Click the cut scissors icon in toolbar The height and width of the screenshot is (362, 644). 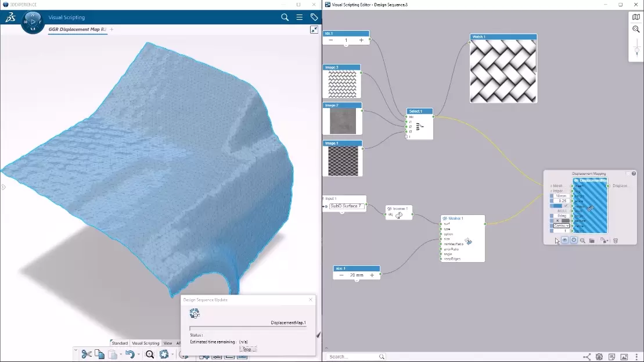pyautogui.click(x=87, y=354)
